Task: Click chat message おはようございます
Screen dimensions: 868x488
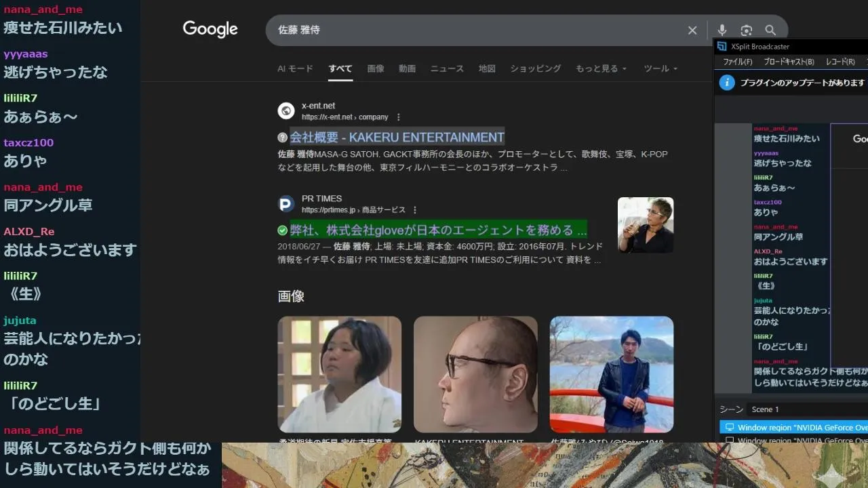Action: click(71, 249)
